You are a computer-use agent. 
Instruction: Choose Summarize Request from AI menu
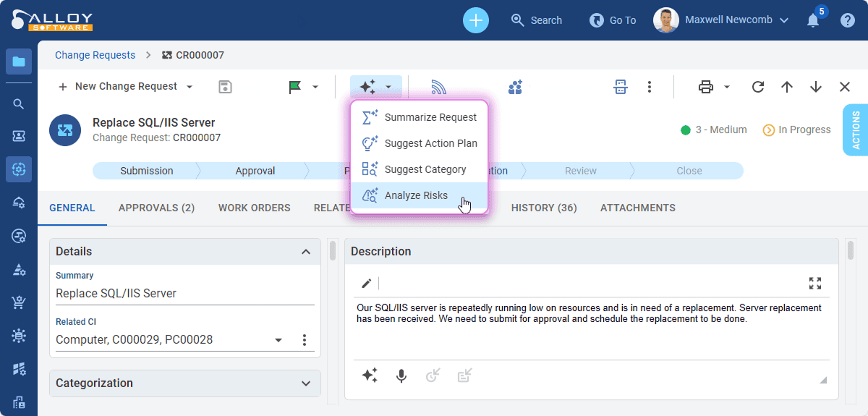430,117
